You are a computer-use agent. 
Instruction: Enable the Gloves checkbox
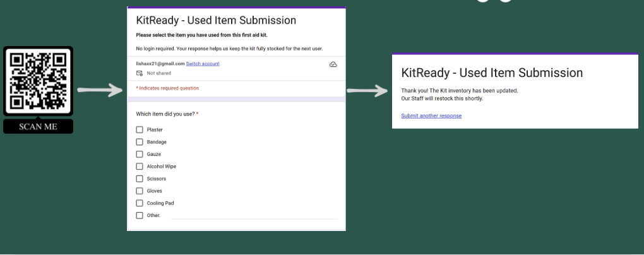(140, 191)
